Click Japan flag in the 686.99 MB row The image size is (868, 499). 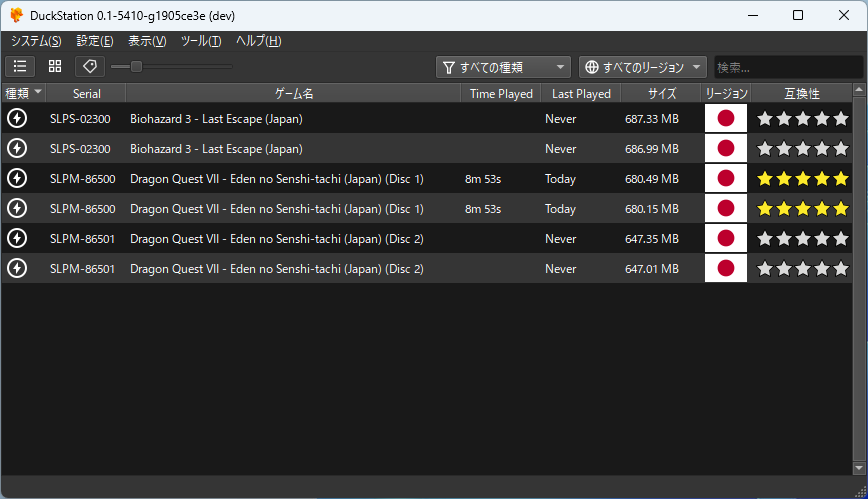pos(726,148)
